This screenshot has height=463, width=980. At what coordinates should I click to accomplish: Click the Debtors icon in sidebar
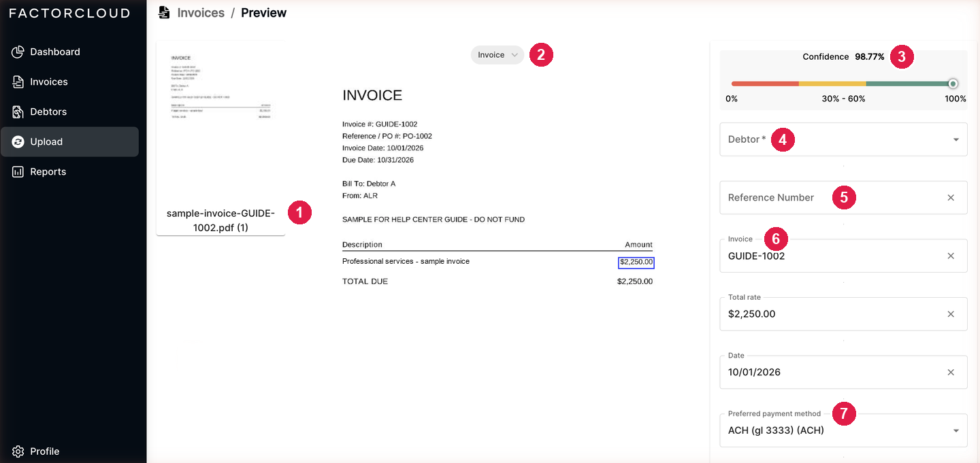tap(18, 112)
